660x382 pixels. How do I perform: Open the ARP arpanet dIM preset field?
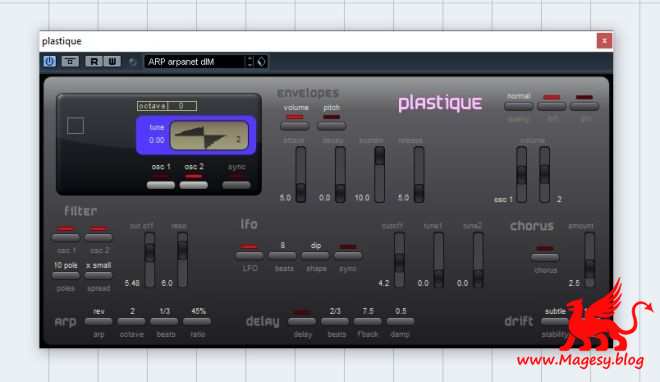(195, 61)
